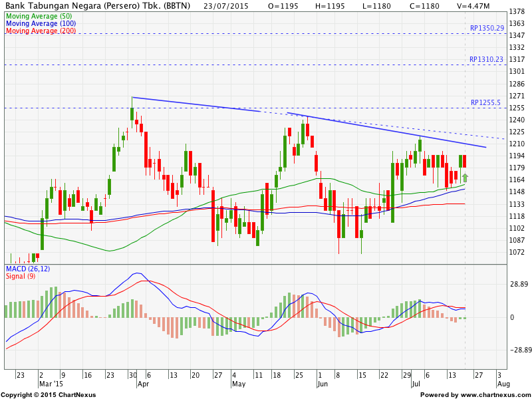Select the Moving Average (200) legend label
Screen dimensions: 532x399
click(40, 31)
